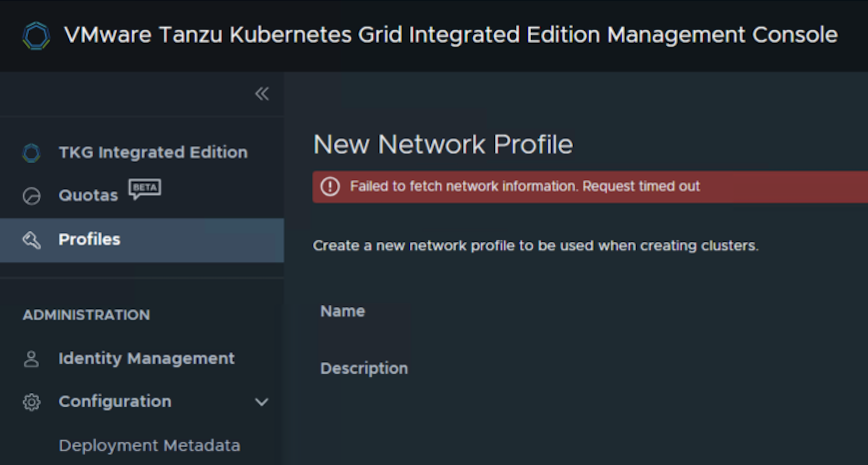
Task: Click the Quotas gauge icon
Action: click(x=31, y=196)
